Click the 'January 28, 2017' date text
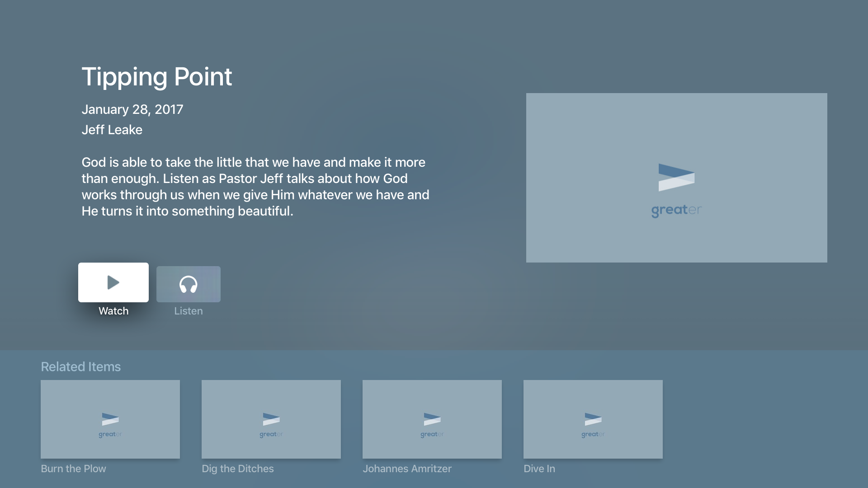Image resolution: width=868 pixels, height=488 pixels. [x=132, y=109]
